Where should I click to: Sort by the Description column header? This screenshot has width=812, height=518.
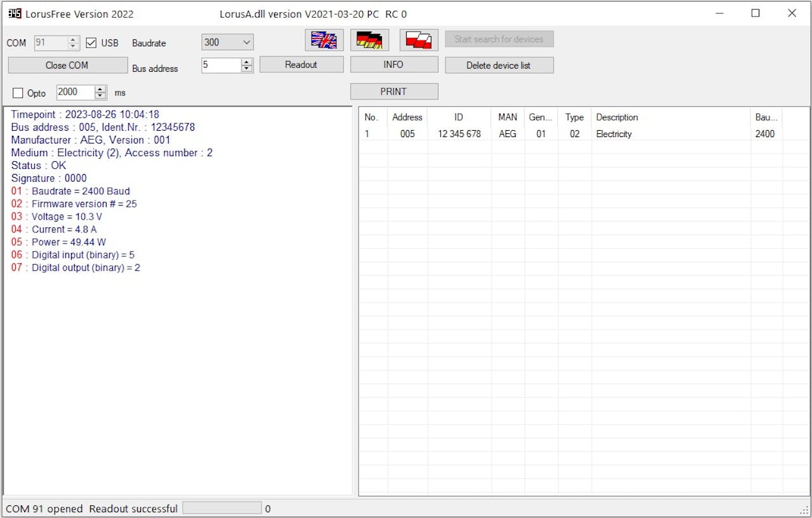(671, 117)
